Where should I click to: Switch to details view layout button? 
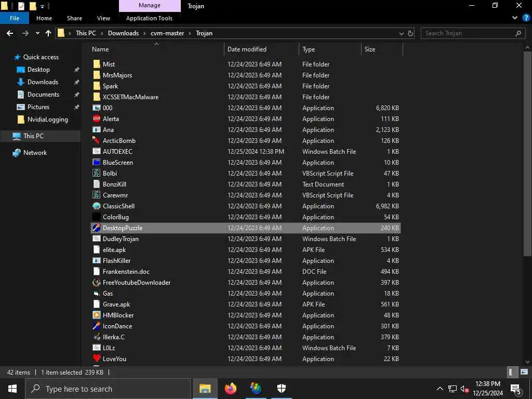(x=511, y=372)
